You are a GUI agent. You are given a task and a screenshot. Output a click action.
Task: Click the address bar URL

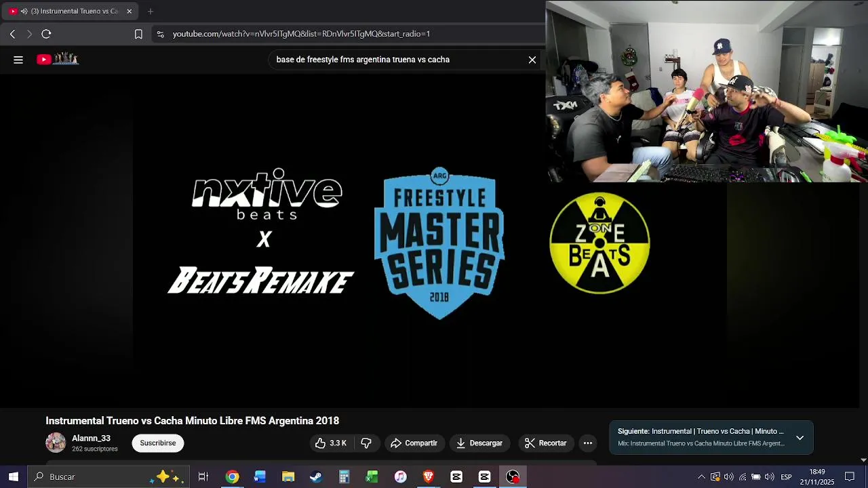tap(301, 34)
